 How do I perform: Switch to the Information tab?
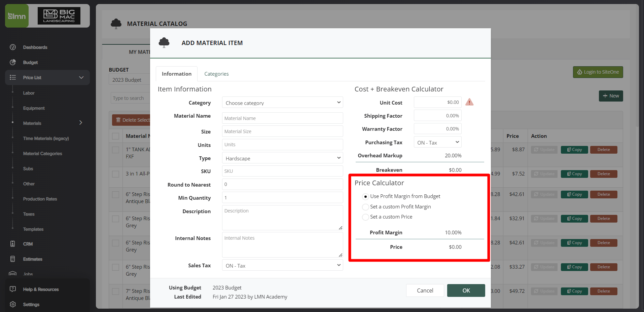(177, 74)
